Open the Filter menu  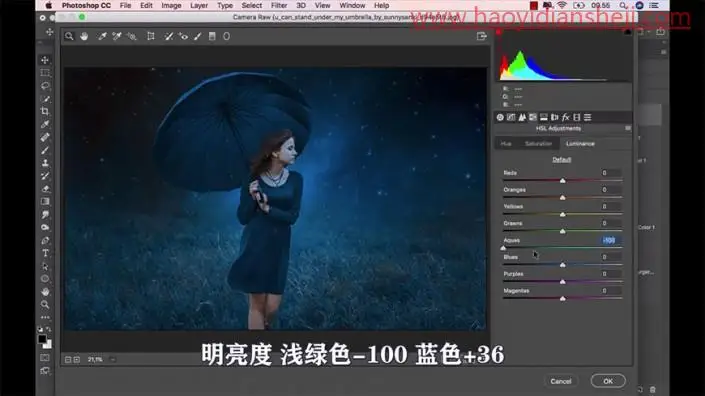click(x=279, y=6)
